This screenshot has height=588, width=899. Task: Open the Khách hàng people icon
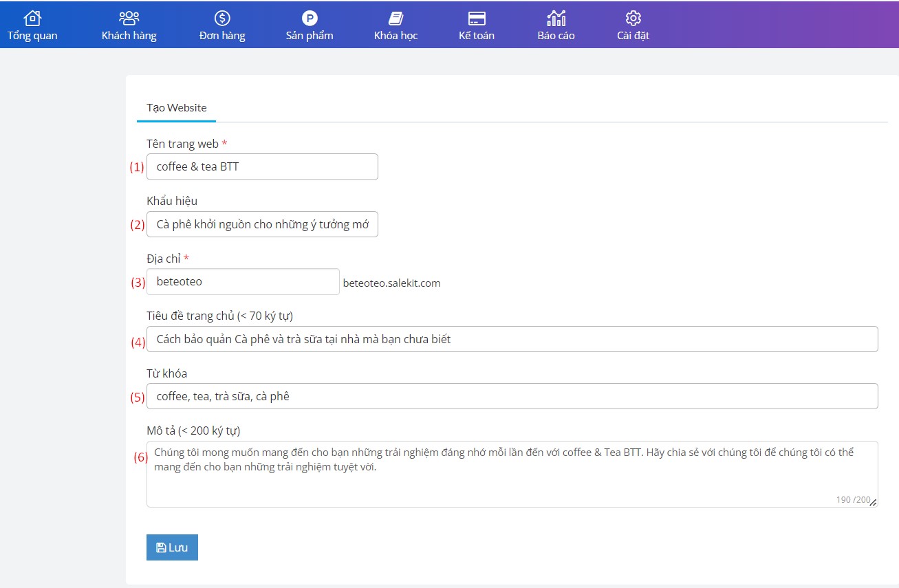[129, 18]
